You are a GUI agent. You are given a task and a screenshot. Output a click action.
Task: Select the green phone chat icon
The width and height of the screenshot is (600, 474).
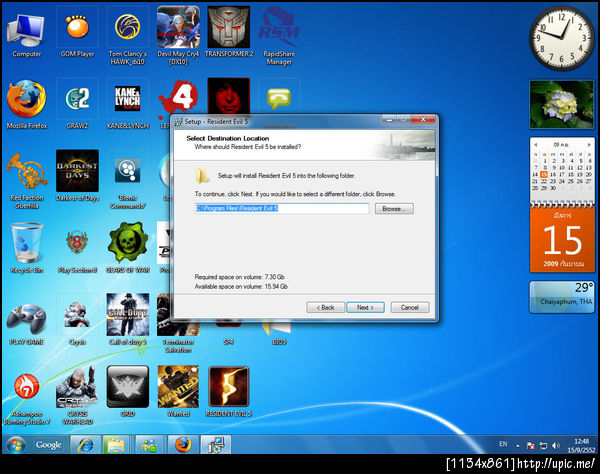pos(279,98)
